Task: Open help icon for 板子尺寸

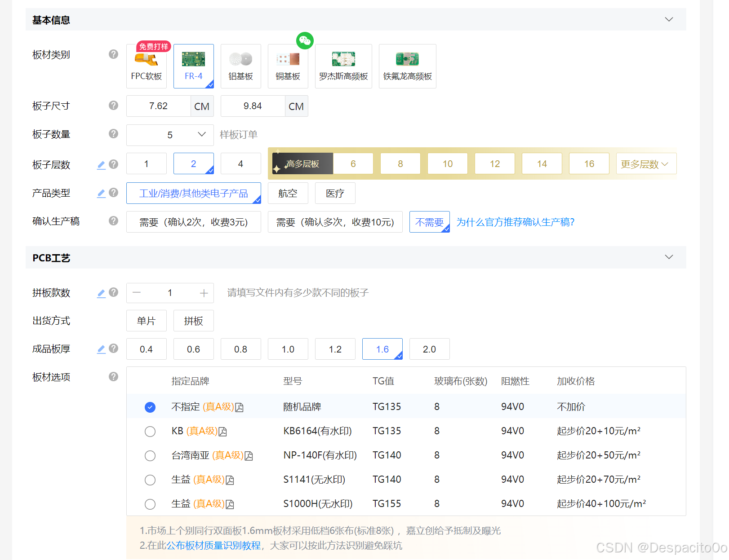Action: tap(114, 106)
